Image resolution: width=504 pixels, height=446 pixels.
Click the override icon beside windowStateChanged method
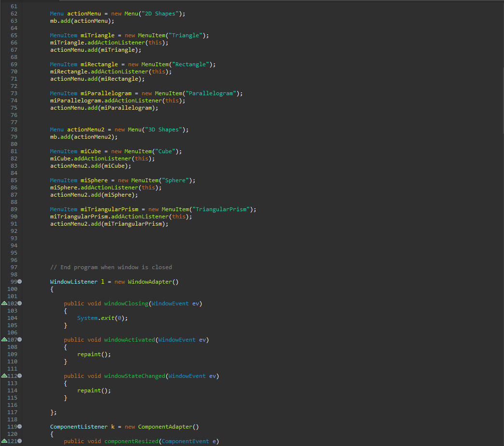click(x=3, y=376)
